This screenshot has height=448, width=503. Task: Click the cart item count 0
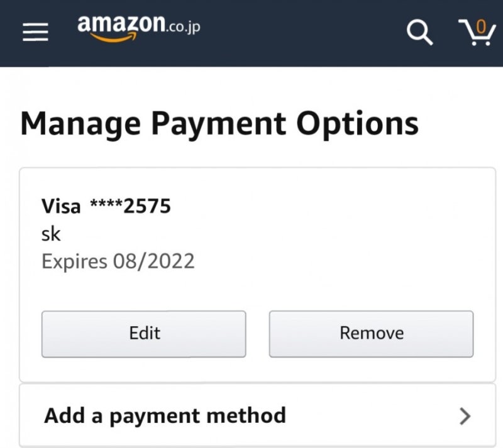481,26
